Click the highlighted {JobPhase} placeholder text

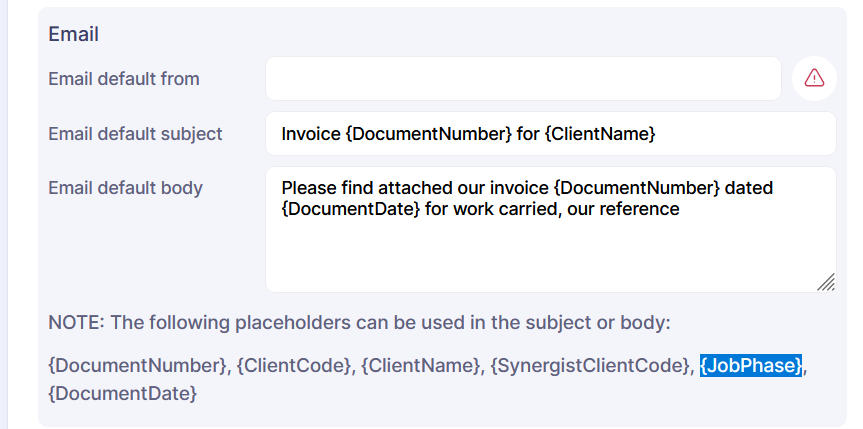click(750, 366)
